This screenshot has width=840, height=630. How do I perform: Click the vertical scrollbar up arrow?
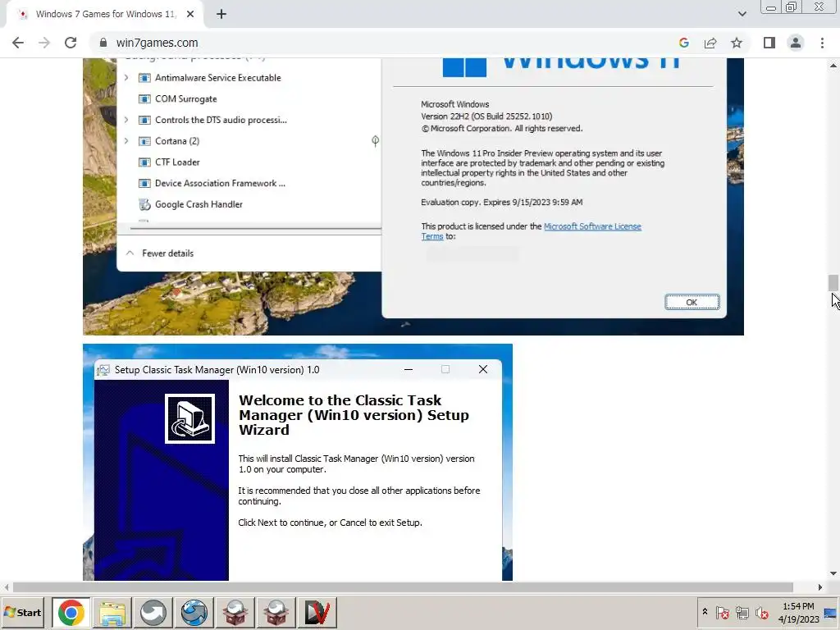pos(833,66)
